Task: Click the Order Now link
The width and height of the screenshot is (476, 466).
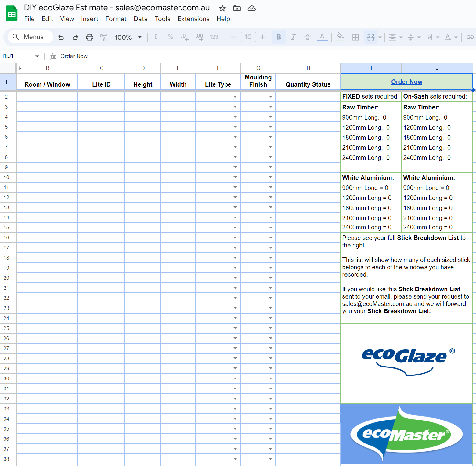Action: [407, 82]
